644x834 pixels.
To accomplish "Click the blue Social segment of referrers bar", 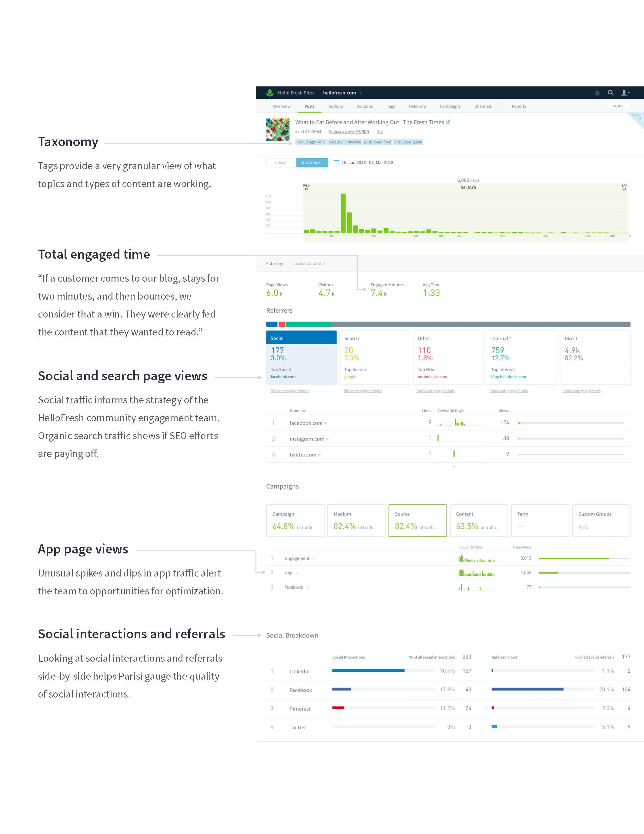I will tap(272, 324).
